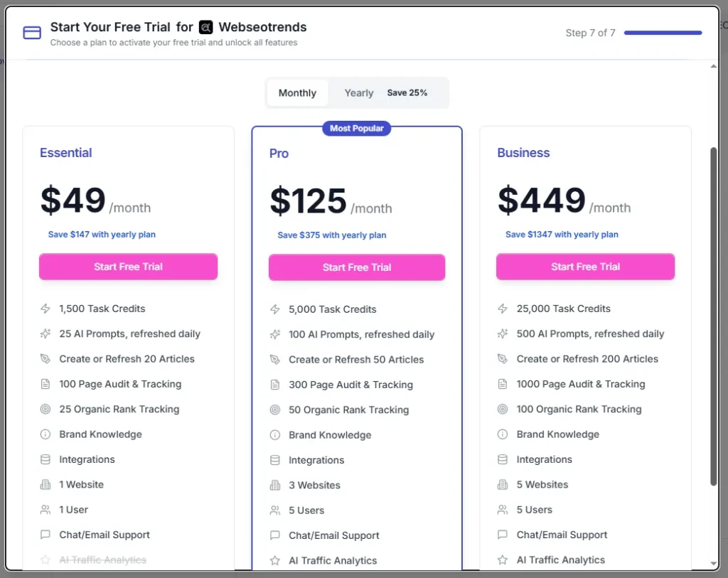
Task: Click the users icon next to 5 Users in Pro plan
Action: coord(274,510)
